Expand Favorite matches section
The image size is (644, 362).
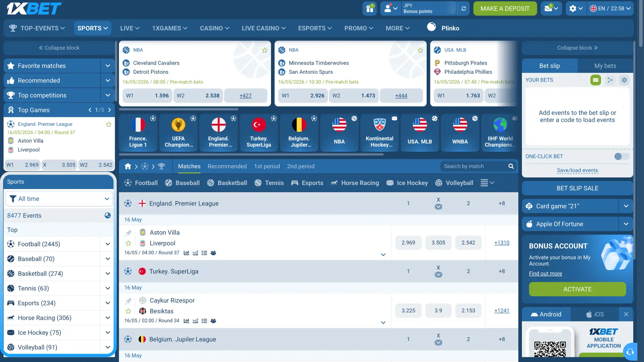coord(108,66)
